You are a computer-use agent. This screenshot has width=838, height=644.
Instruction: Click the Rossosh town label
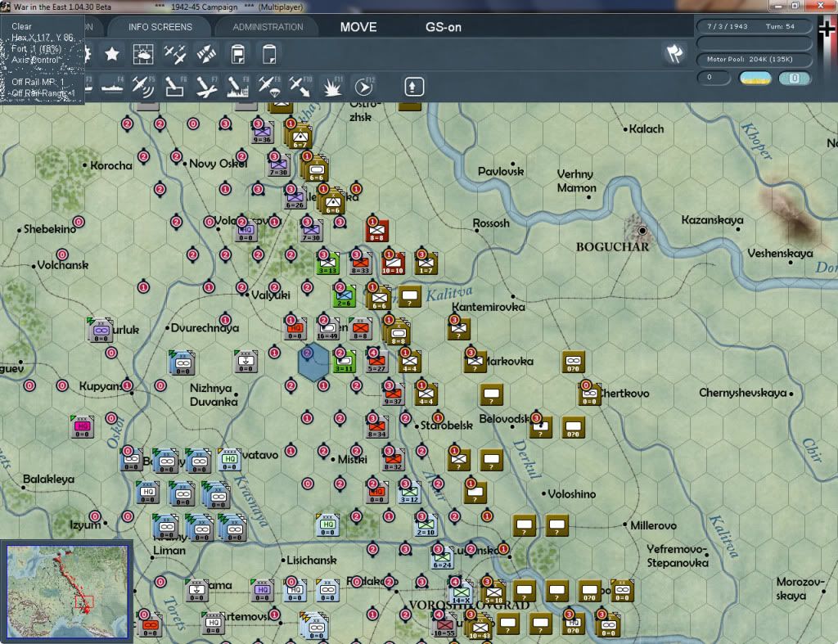(x=491, y=223)
